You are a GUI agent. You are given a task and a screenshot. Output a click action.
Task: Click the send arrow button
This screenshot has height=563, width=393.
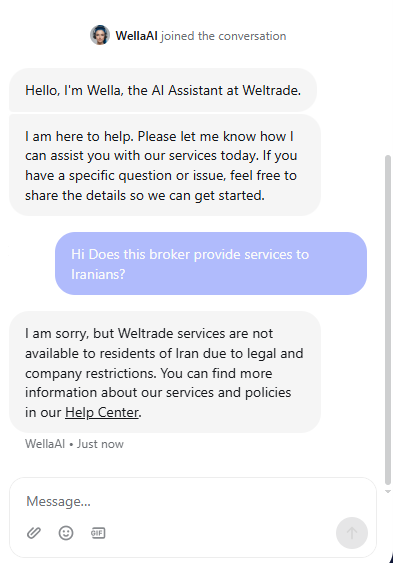coord(352,533)
